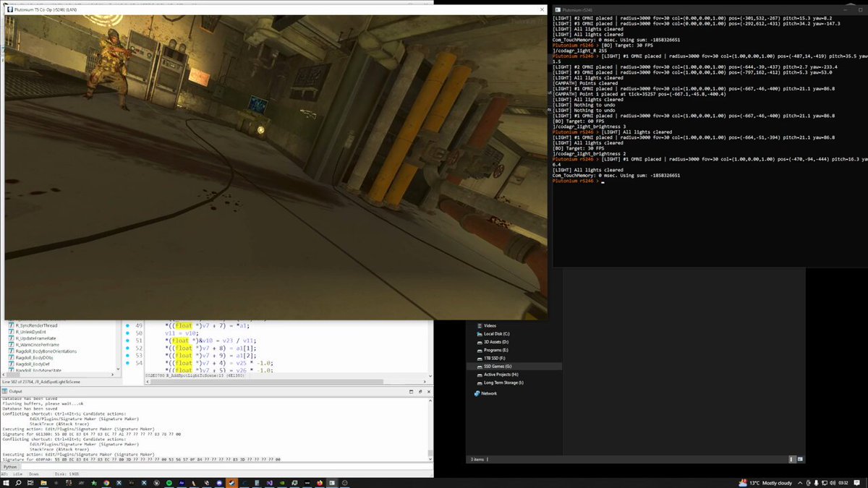Click the Python console language button
This screenshot has width=868, height=488.
(11, 467)
